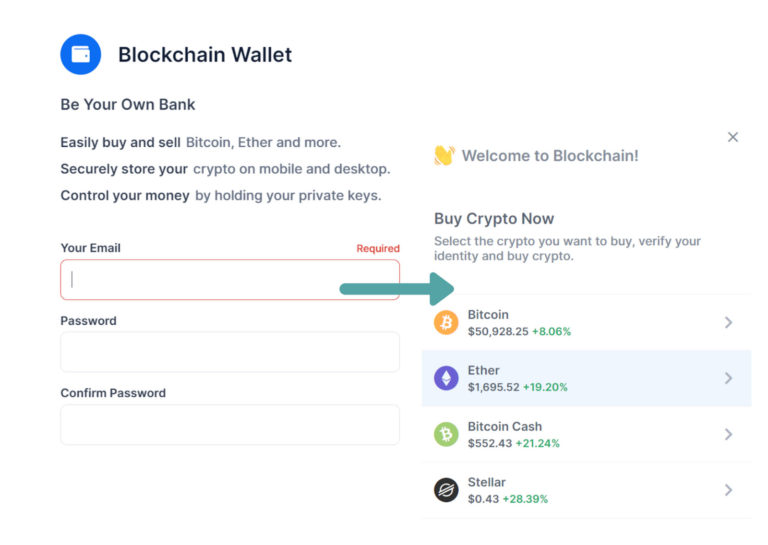The height and width of the screenshot is (545, 768).
Task: Click the green Bitcoin Cash icon
Action: [446, 434]
